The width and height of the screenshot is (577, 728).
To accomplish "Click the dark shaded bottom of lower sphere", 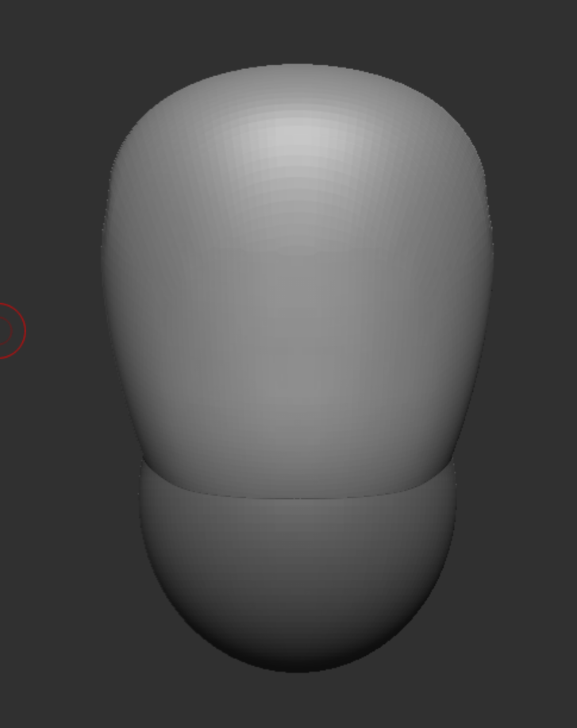I will point(298,654).
